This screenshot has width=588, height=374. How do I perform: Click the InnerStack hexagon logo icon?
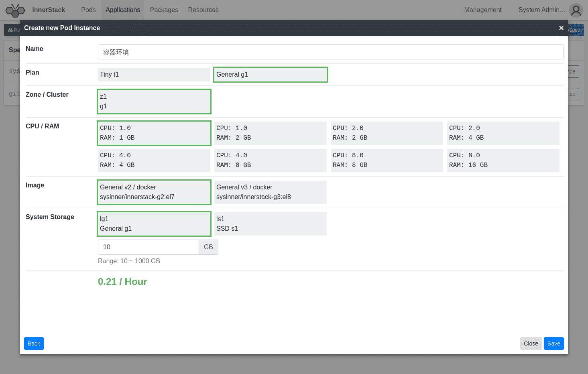(15, 10)
